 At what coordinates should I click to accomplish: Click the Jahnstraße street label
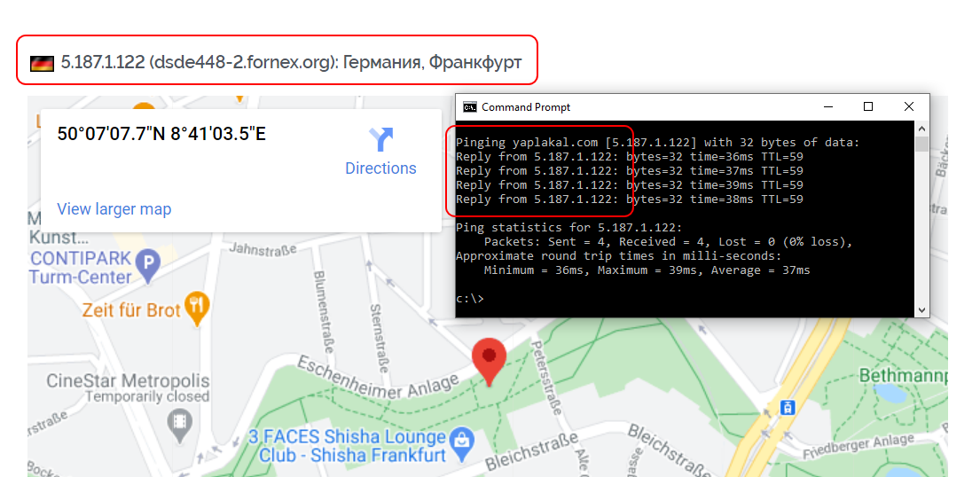click(x=261, y=249)
